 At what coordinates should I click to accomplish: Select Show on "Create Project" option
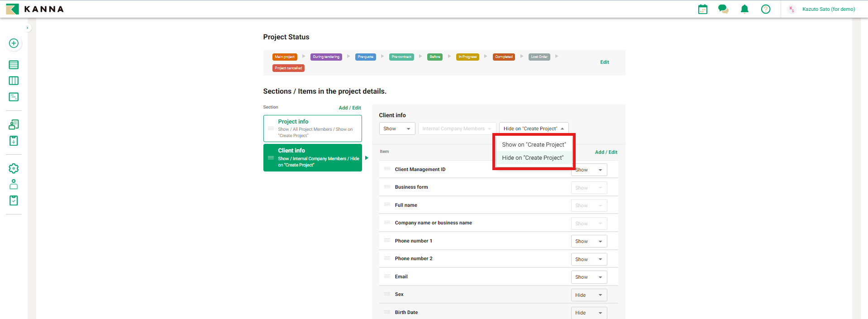pos(534,145)
